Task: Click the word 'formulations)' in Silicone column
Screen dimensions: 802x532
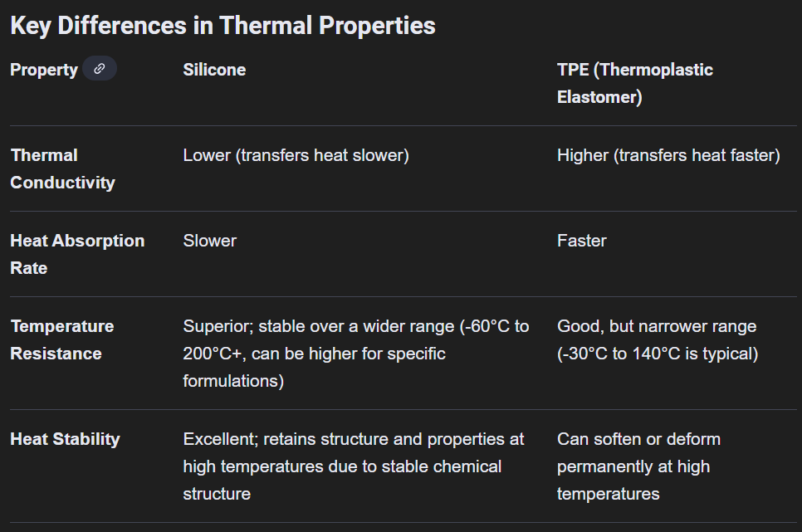Action: pyautogui.click(x=233, y=381)
